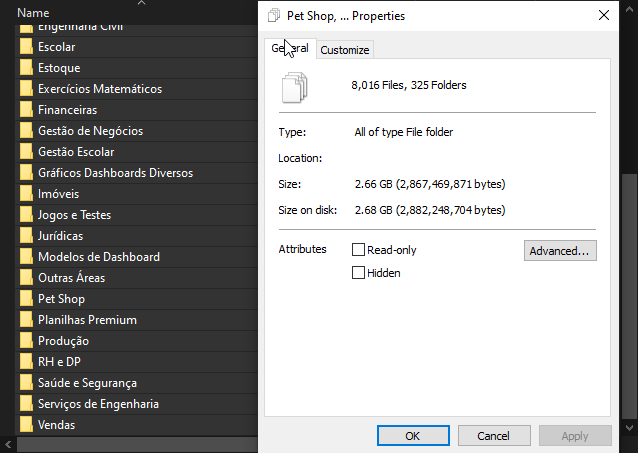638x453 pixels.
Task: Click the 'All of type File folder' value
Action: click(404, 132)
